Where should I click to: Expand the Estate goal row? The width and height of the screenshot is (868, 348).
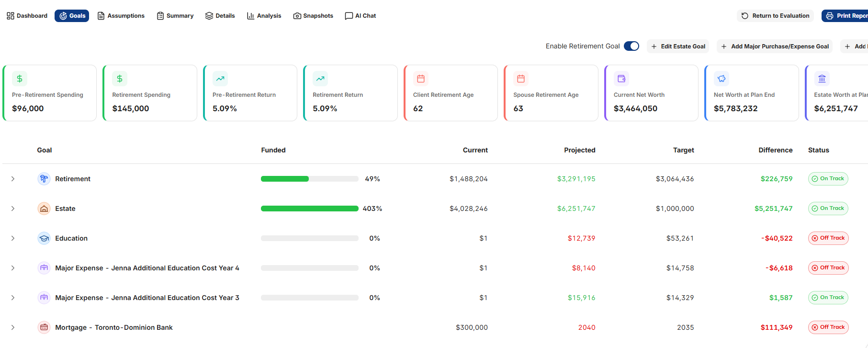pos(13,209)
